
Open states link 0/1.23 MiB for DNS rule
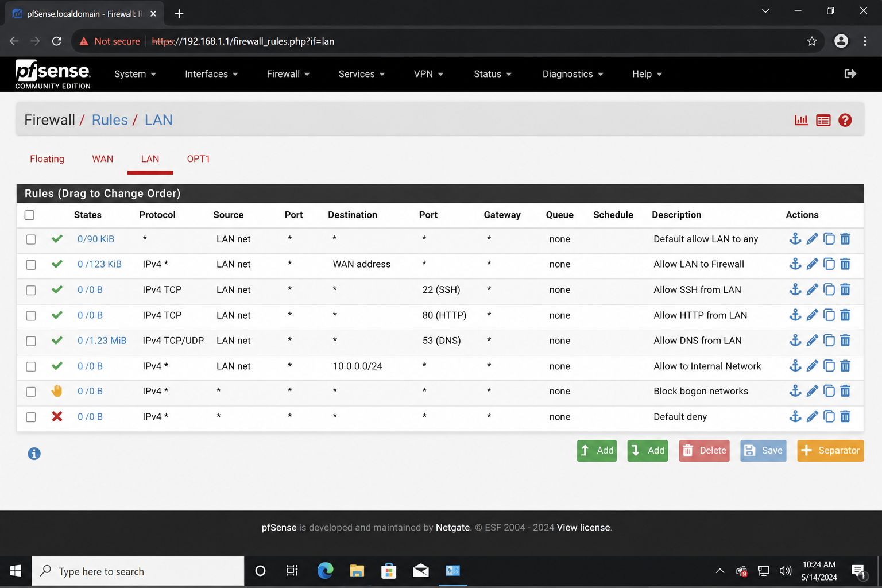pos(102,341)
